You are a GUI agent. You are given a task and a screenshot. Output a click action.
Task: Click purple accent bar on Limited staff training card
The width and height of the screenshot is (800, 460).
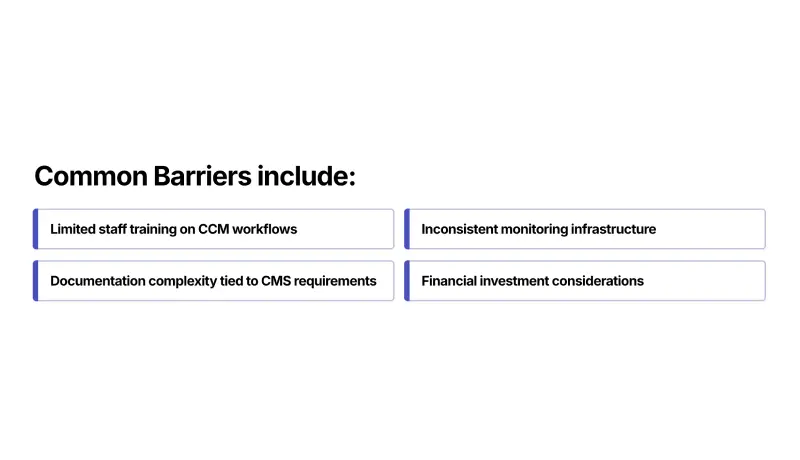36,229
